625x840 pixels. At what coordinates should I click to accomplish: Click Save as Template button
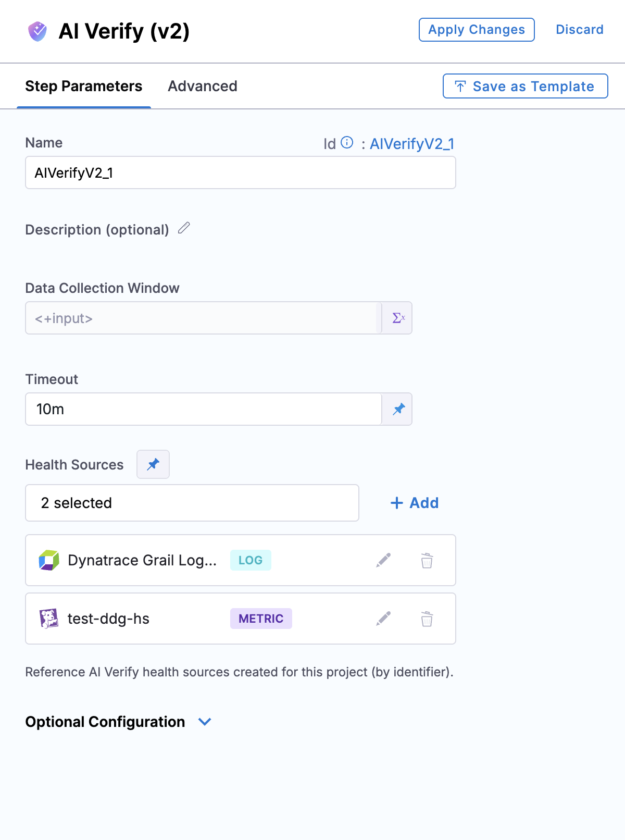(526, 86)
